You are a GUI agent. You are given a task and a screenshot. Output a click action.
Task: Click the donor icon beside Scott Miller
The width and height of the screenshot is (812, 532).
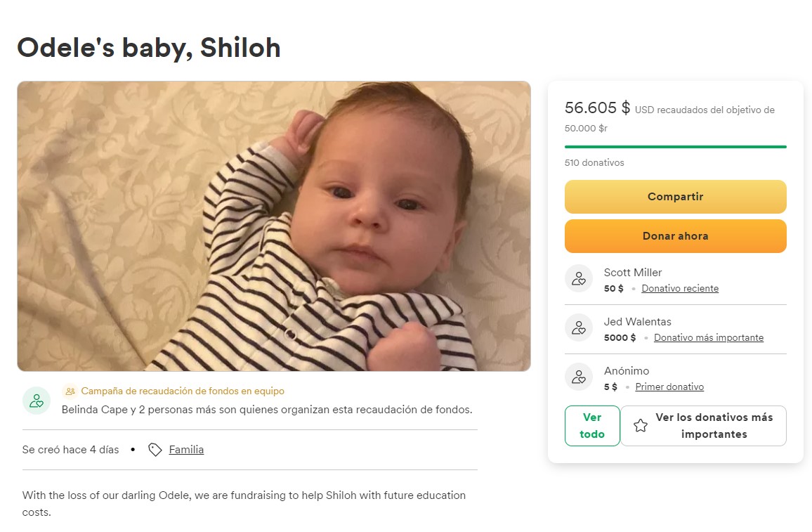click(579, 278)
